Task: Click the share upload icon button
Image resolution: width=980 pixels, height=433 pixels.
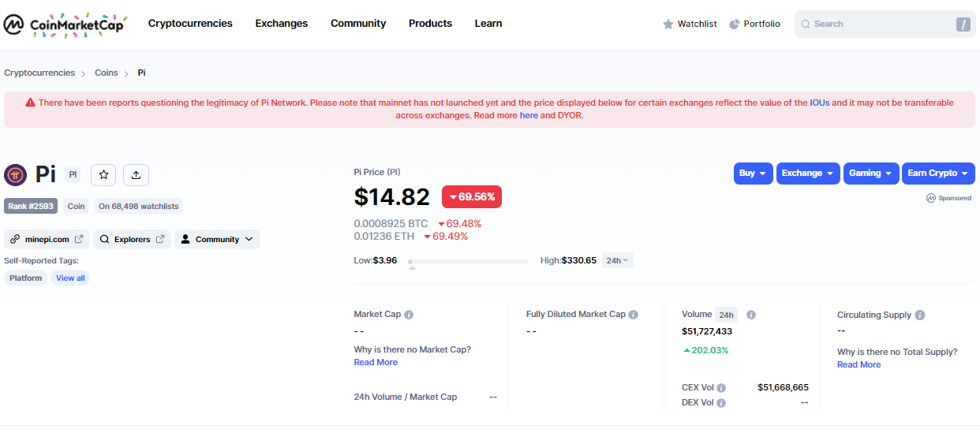Action: pyautogui.click(x=136, y=175)
